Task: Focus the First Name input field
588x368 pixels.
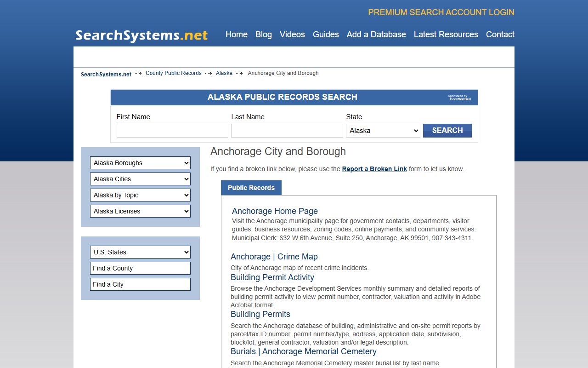Action: pos(172,131)
